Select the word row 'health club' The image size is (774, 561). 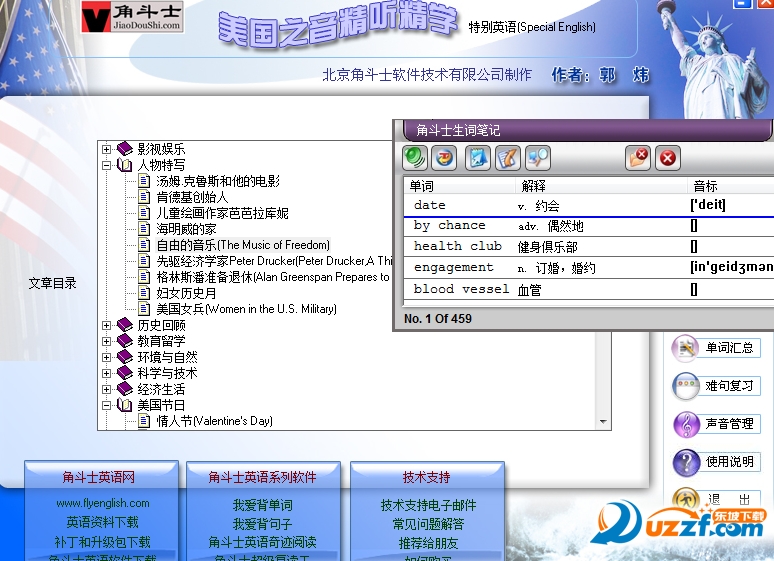tap(589, 246)
